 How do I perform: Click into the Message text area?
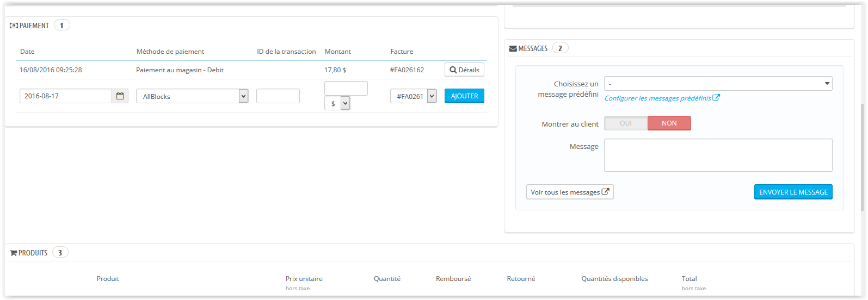(718, 155)
